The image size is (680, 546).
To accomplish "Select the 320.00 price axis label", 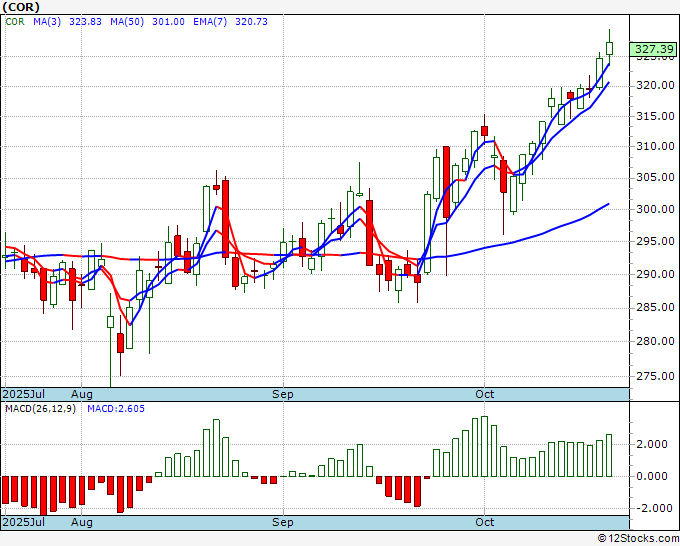I will click(655, 85).
